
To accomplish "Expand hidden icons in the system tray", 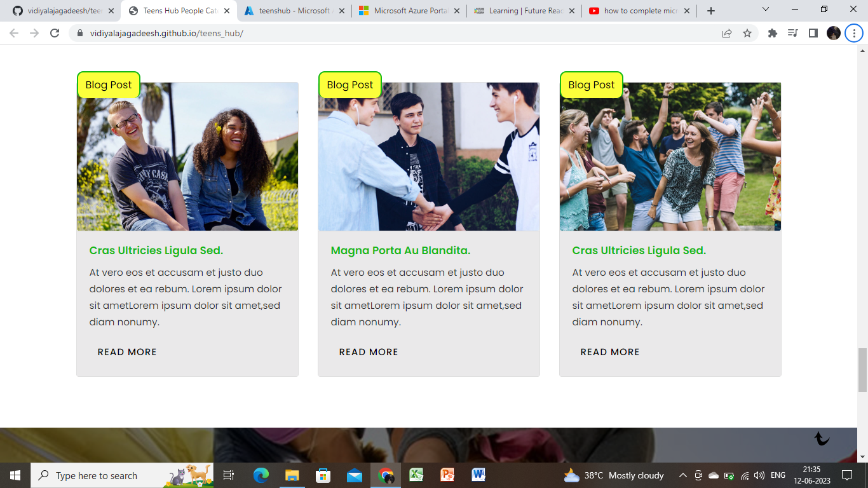I will 682,475.
